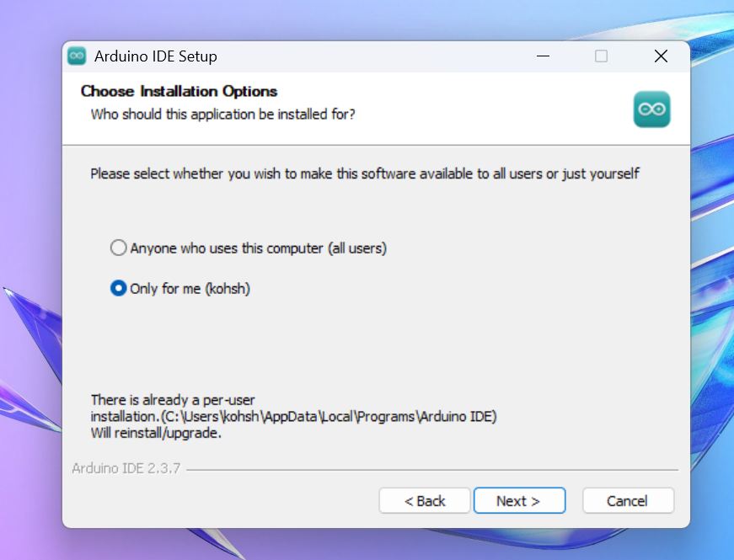Click the greyed-out maximize window button
Viewport: 734px width, 560px height.
[601, 56]
